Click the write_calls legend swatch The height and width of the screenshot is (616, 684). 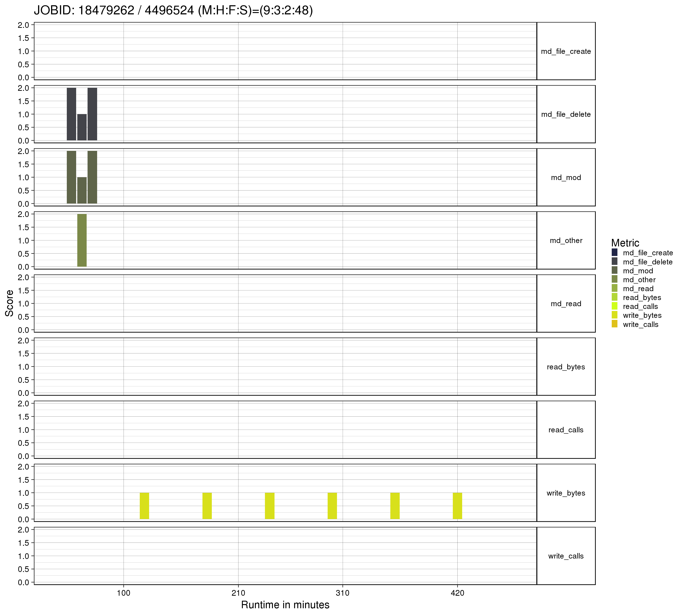pos(614,324)
